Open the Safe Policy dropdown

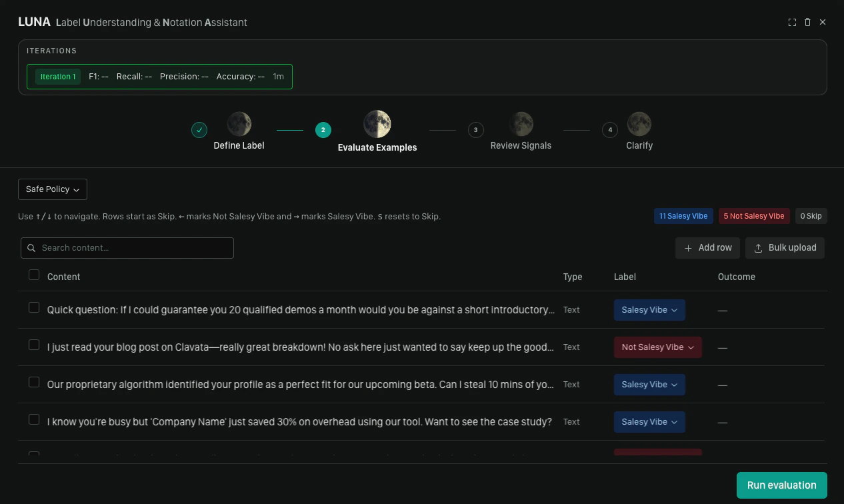click(x=53, y=189)
